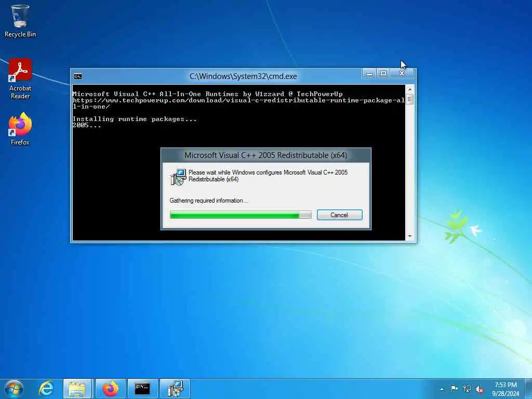Click 'Please wait while Windows configures' message
The image size is (532, 399).
[x=268, y=176]
